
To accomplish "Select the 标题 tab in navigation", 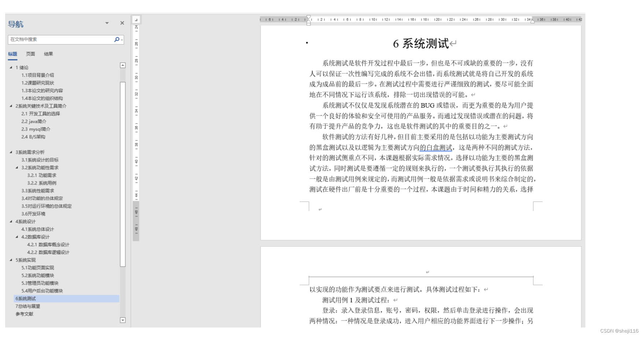I will coord(12,54).
